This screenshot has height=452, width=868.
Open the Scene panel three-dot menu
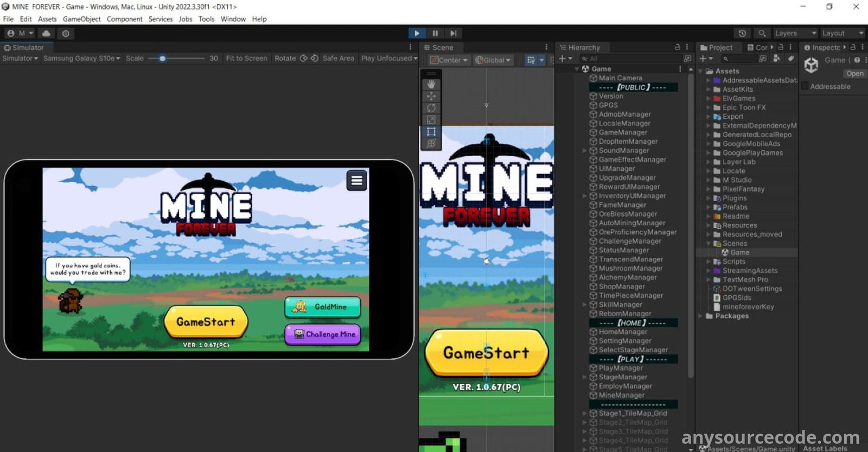point(546,47)
